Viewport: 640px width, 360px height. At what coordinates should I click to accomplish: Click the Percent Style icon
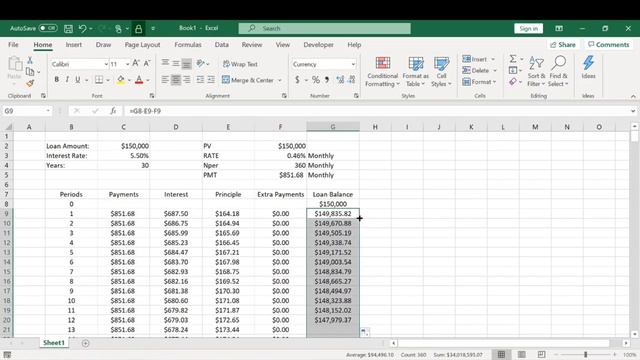pyautogui.click(x=316, y=80)
